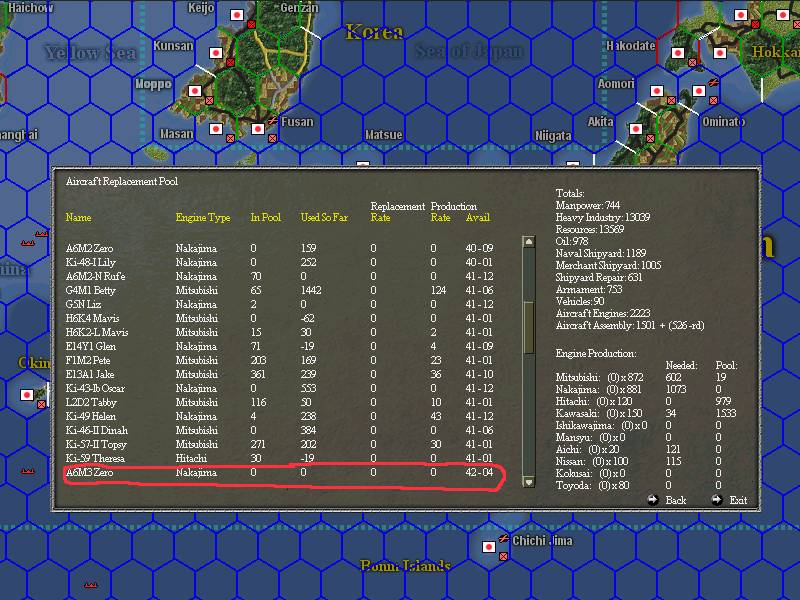Click the Engine Type column header
The height and width of the screenshot is (600, 800).
click(203, 217)
